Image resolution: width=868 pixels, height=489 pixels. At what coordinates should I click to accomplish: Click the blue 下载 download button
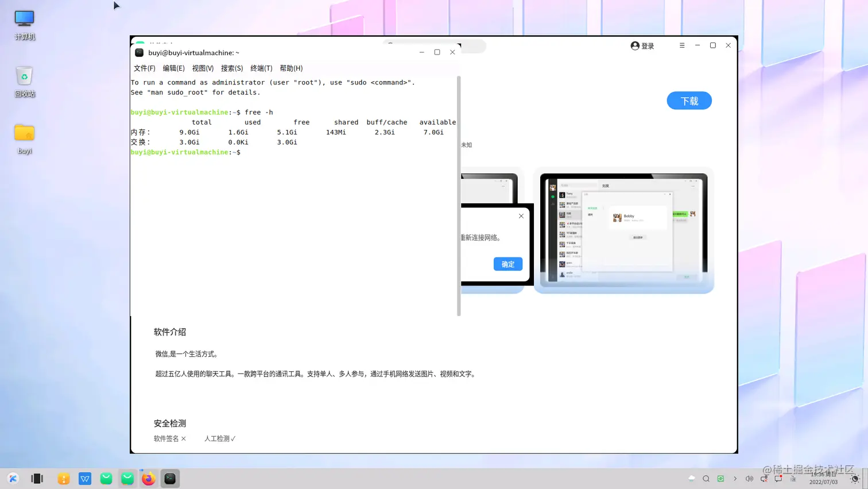pos(689,101)
